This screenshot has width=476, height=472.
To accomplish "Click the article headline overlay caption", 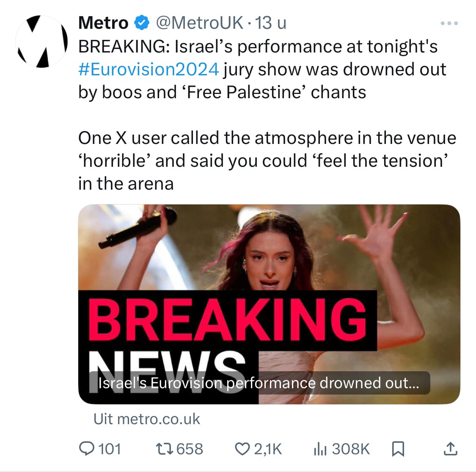I will [x=259, y=383].
